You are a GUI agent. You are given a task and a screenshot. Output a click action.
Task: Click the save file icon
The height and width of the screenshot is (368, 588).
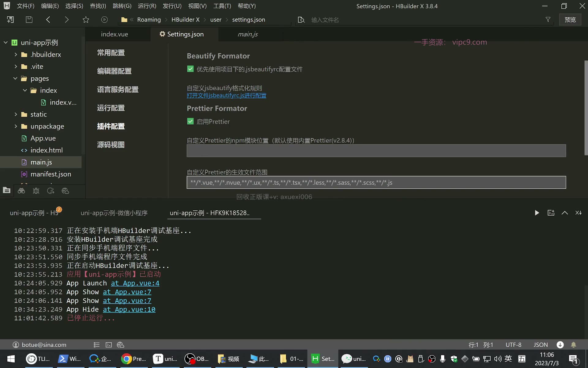tap(29, 20)
